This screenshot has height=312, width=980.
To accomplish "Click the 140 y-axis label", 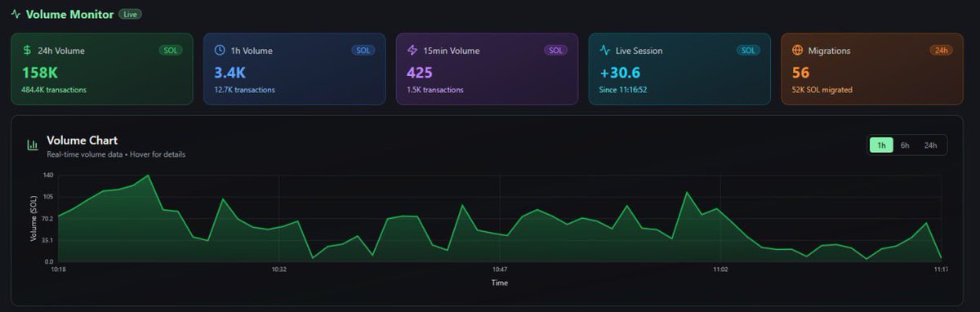I will coord(48,176).
